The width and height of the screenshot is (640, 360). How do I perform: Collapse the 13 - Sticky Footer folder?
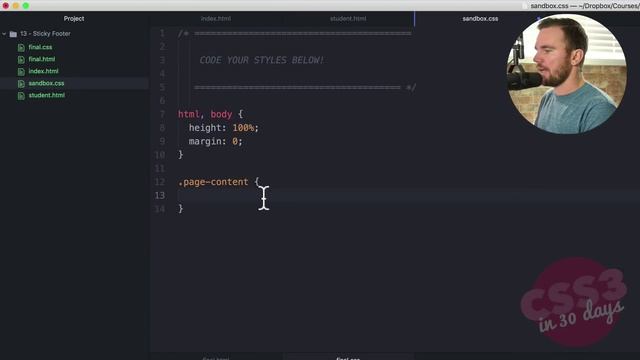pos(4,34)
